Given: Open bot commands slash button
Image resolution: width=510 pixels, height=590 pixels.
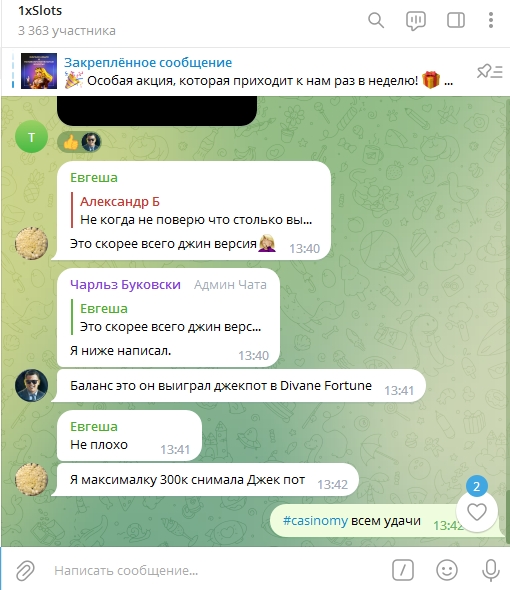Looking at the screenshot, I should point(403,570).
